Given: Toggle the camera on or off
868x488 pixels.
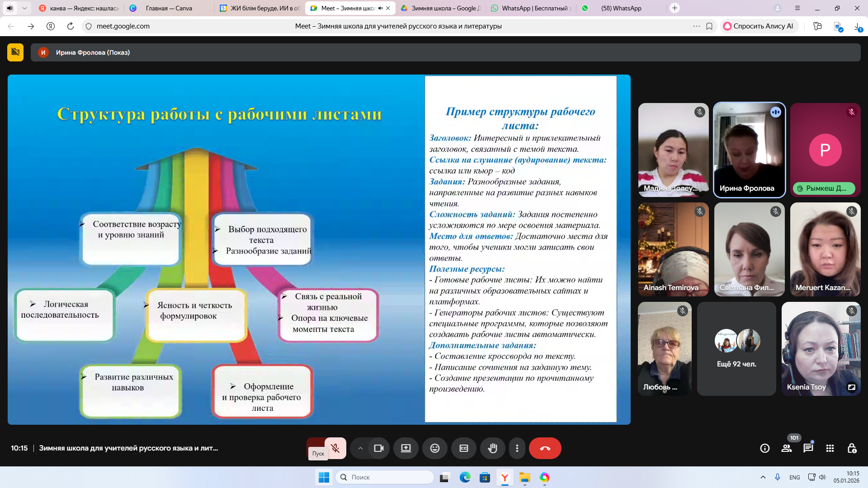Looking at the screenshot, I should (x=378, y=448).
